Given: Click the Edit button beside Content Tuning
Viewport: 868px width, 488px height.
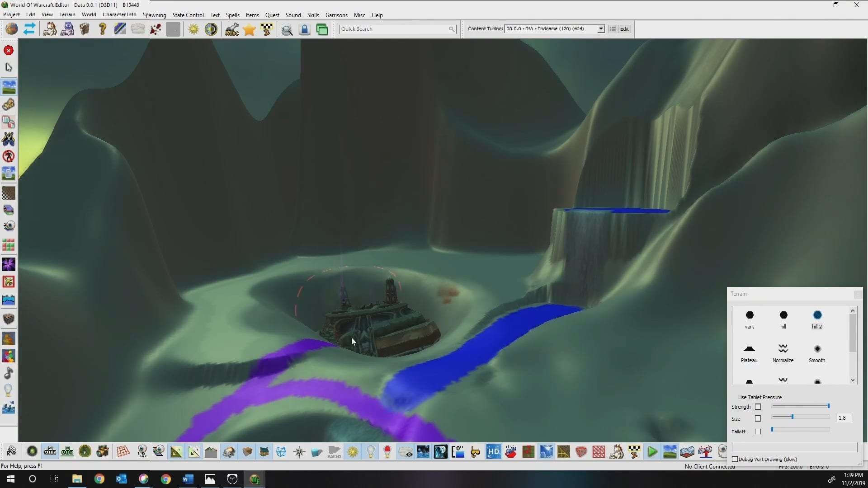Looking at the screenshot, I should coord(624,29).
